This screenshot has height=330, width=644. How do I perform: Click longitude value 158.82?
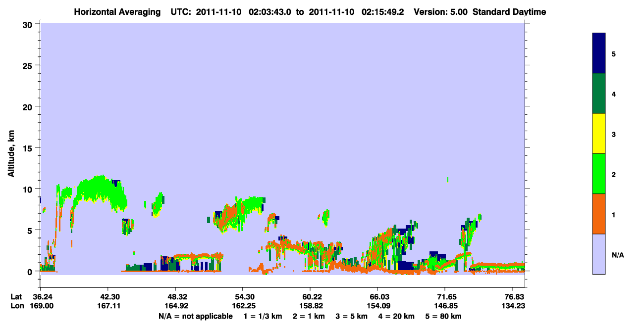pyautogui.click(x=310, y=306)
